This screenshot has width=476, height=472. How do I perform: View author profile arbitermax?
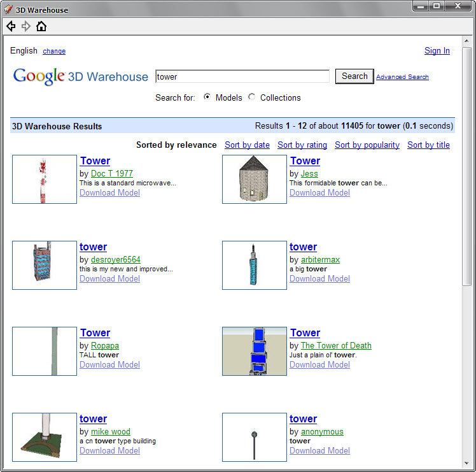[320, 259]
